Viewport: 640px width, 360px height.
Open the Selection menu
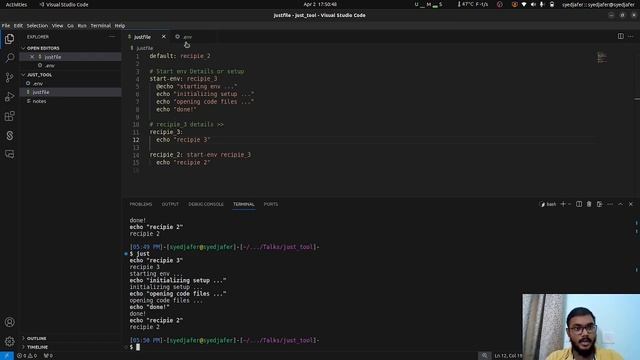pyautogui.click(x=37, y=25)
